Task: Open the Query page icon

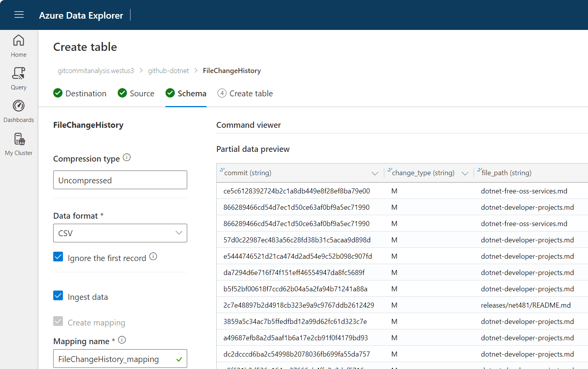Action: click(19, 73)
